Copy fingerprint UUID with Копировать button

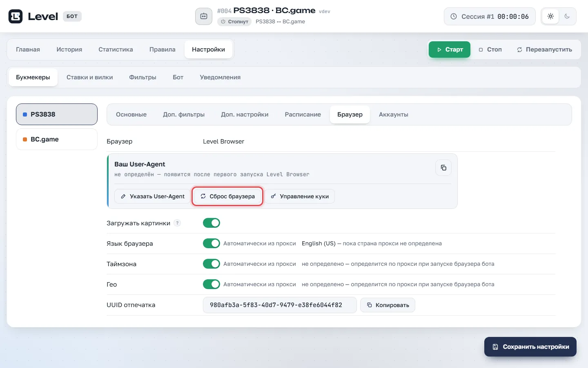[388, 305]
